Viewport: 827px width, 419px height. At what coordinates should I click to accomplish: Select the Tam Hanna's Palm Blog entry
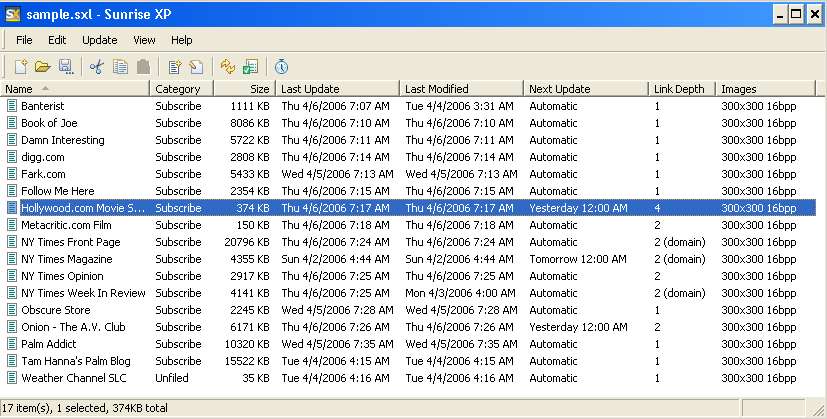75,361
